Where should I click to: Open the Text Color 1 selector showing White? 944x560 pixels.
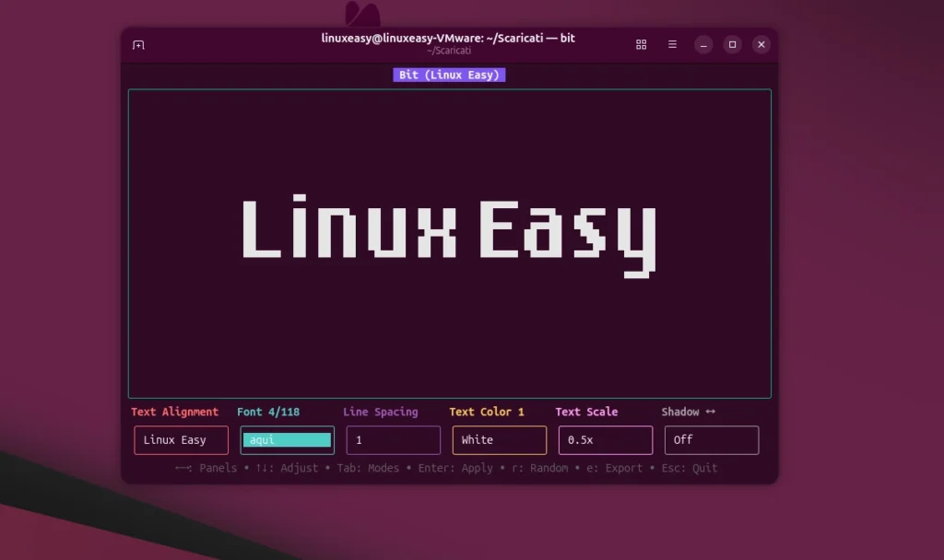point(499,440)
